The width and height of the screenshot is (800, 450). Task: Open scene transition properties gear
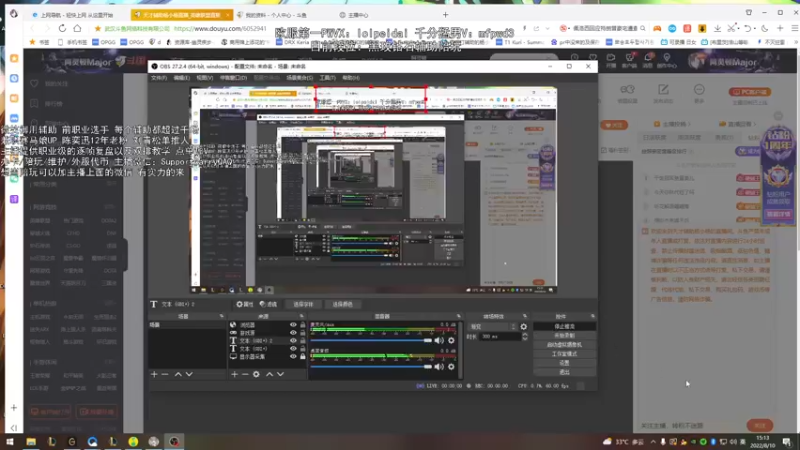pos(523,327)
